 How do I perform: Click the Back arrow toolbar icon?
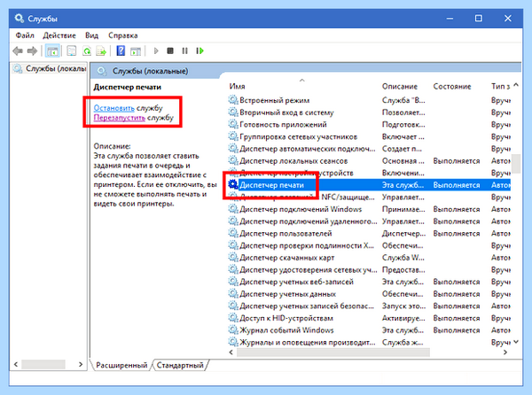pos(18,51)
